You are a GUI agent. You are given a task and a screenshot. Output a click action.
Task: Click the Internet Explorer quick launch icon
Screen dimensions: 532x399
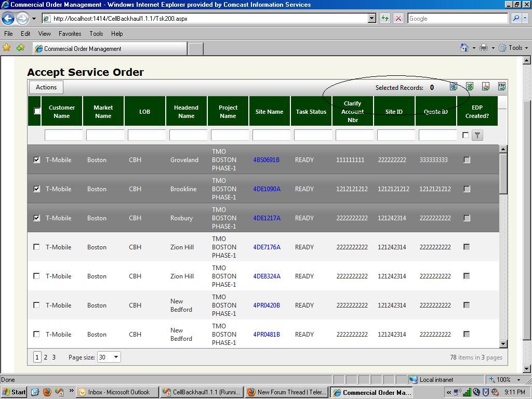(x=35, y=392)
